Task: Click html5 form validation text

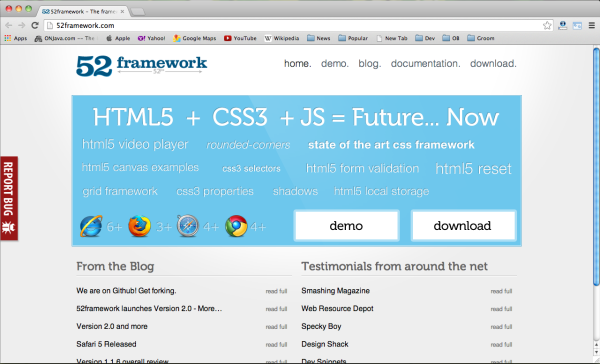Action: [362, 168]
